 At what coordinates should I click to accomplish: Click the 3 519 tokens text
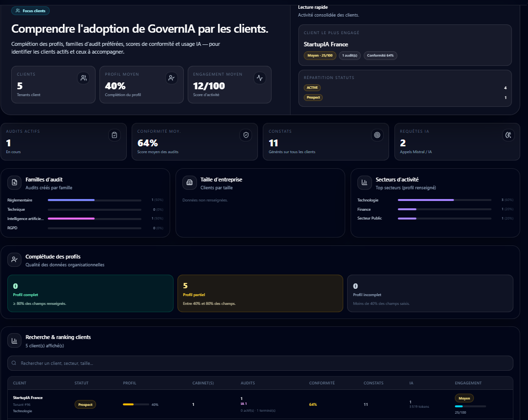pos(419,407)
